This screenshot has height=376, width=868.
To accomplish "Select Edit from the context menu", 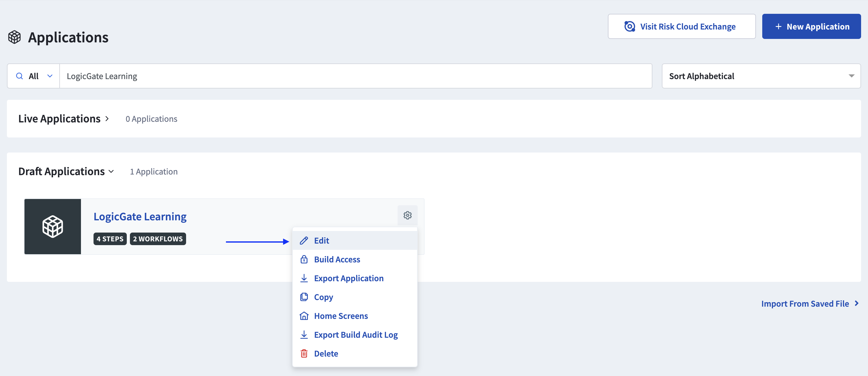I will tap(355, 240).
